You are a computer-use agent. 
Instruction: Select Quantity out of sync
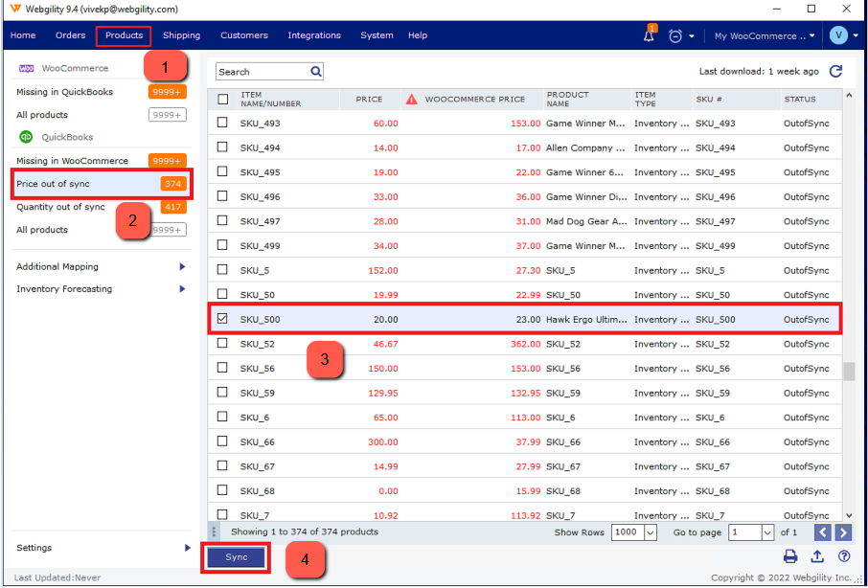pos(61,207)
